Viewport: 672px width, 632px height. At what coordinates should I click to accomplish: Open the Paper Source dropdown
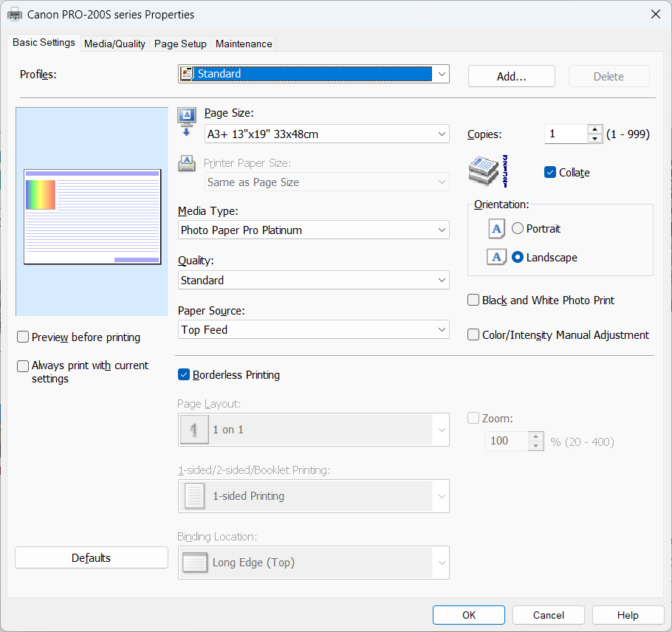coord(314,330)
